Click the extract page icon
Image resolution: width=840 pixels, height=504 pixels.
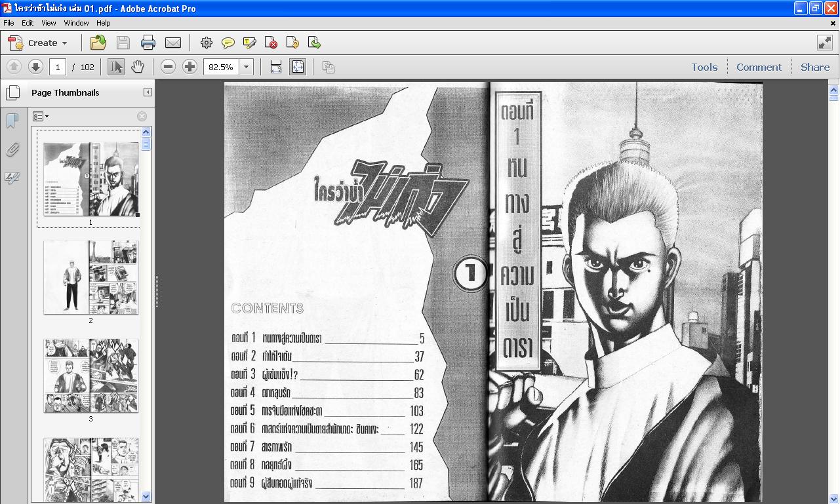tap(292, 43)
